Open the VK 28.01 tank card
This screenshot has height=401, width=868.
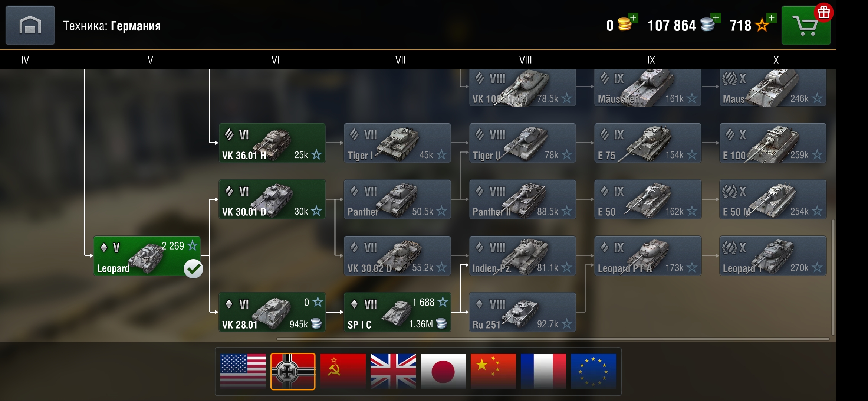coord(272,312)
